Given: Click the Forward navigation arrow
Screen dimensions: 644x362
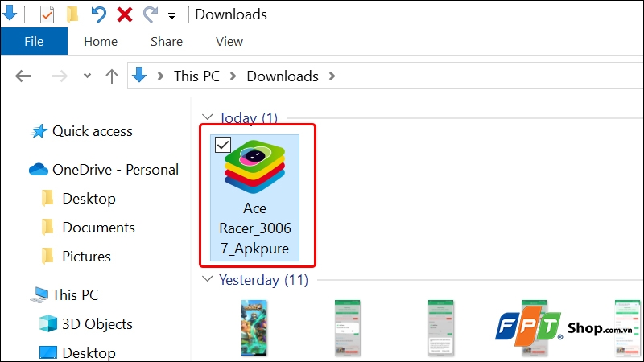Looking at the screenshot, I should click(60, 76).
